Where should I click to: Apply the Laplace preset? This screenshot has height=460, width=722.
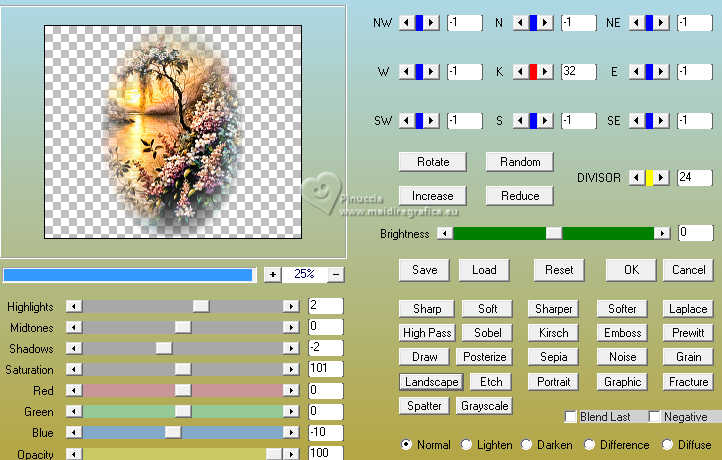pyautogui.click(x=688, y=309)
